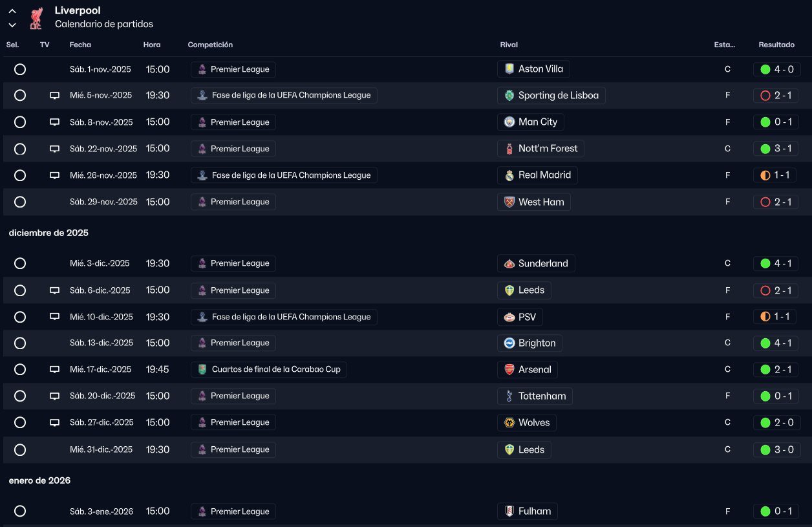The height and width of the screenshot is (527, 812).
Task: Sort by the Resultado column header
Action: point(776,45)
